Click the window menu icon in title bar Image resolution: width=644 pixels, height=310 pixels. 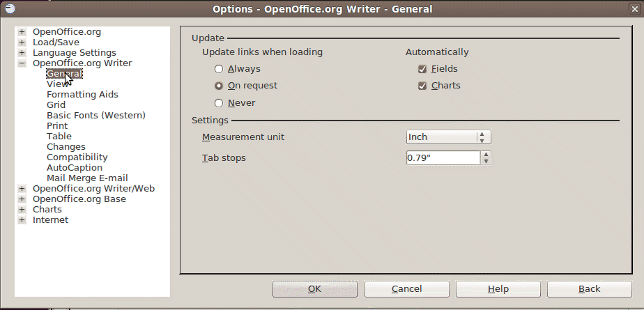[x=9, y=8]
